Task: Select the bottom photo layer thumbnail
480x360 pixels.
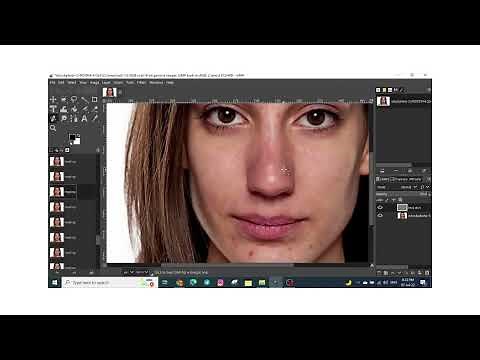Action: pyautogui.click(x=402, y=216)
